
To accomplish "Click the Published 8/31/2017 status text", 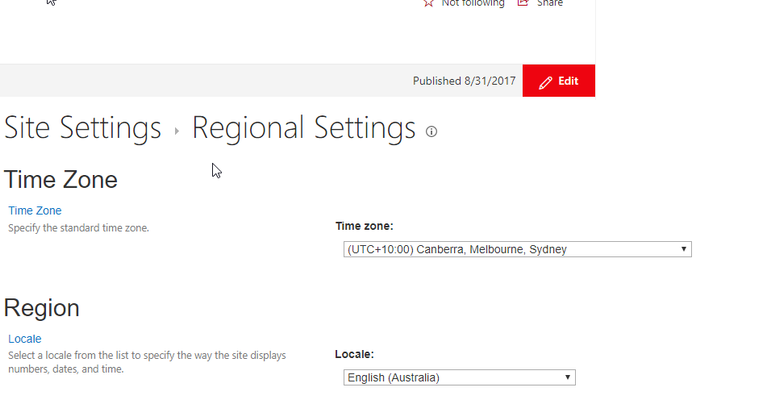I will [464, 81].
